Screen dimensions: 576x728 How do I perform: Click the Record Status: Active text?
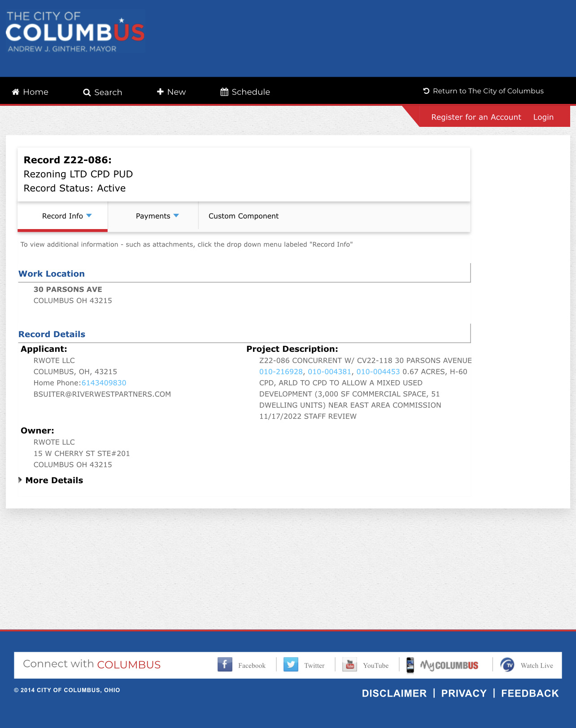[x=74, y=188]
